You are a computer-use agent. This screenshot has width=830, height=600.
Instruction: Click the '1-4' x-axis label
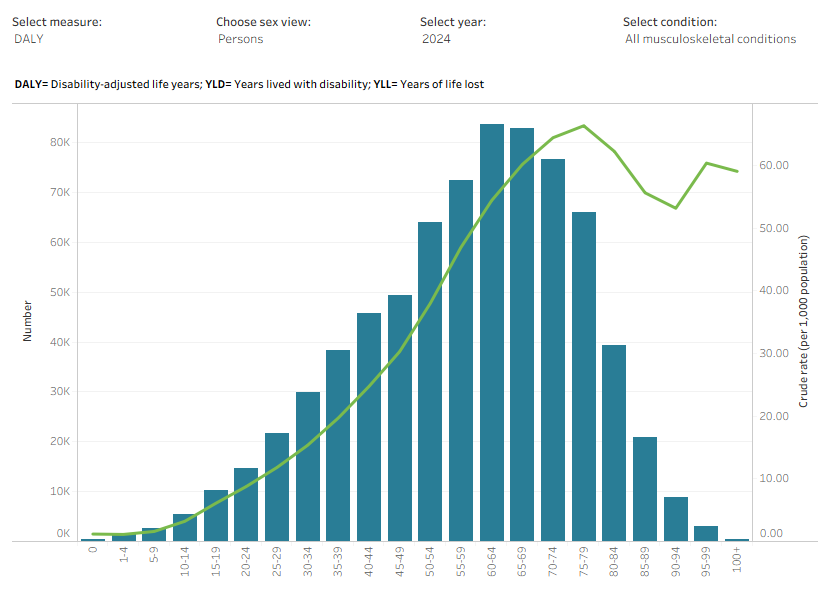[x=123, y=555]
